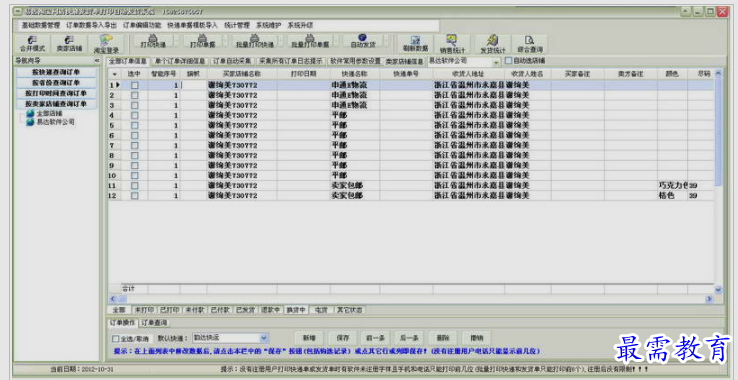Check the box in order row 1

point(135,85)
